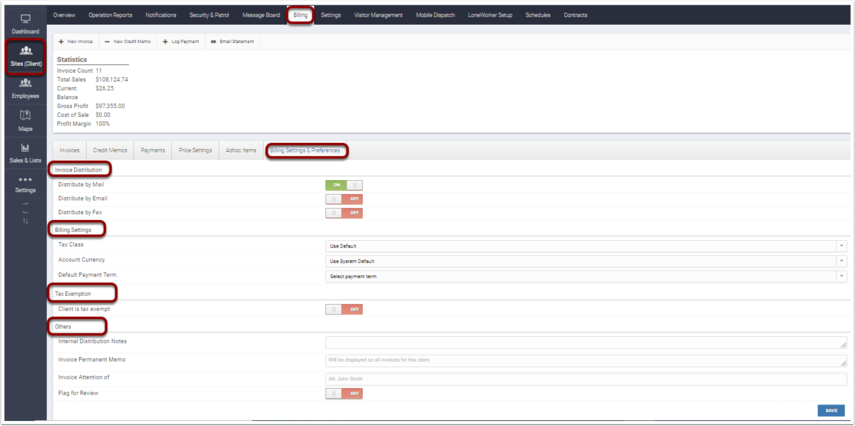Open the Notifications tab
The height and width of the screenshot is (426, 855).
click(161, 15)
